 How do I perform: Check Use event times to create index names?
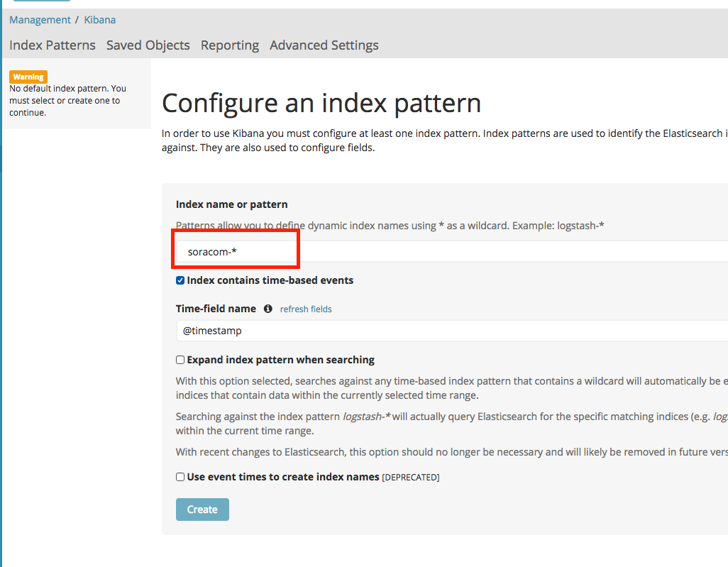[x=180, y=476]
